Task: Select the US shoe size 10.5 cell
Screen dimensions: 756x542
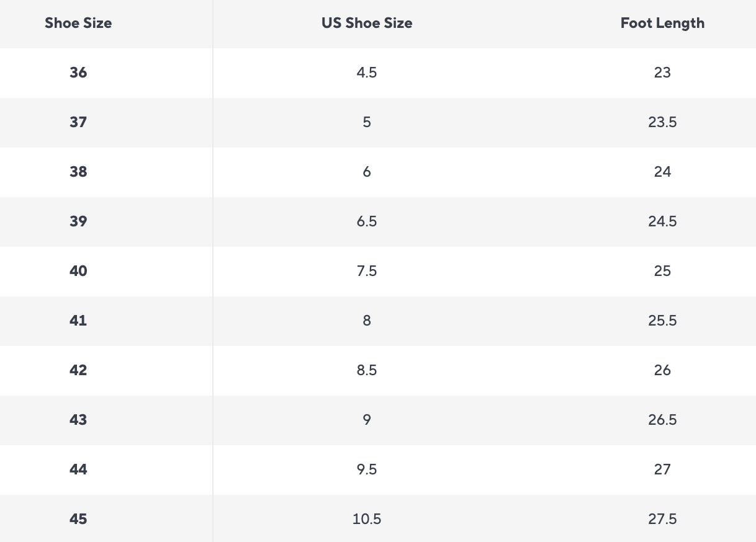Action: tap(367, 519)
